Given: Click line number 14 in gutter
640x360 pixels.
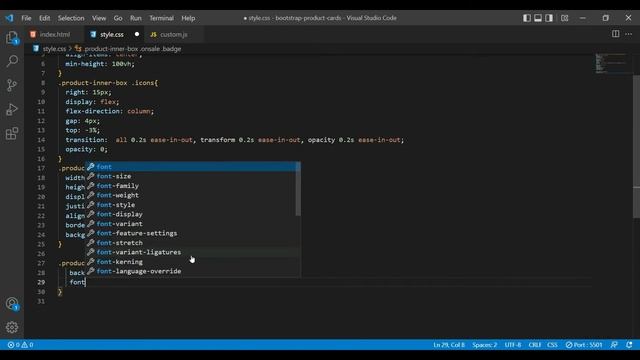Looking at the screenshot, I should tap(41, 140).
